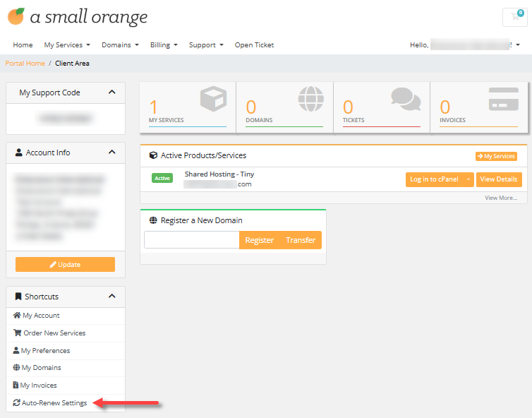Select Open Ticket in the navigation bar
The width and height of the screenshot is (532, 418).
click(254, 44)
